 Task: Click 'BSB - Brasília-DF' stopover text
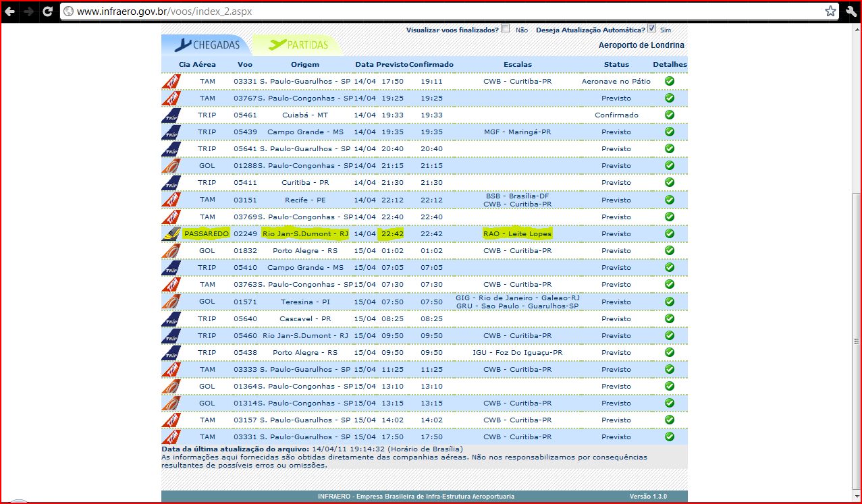[518, 196]
